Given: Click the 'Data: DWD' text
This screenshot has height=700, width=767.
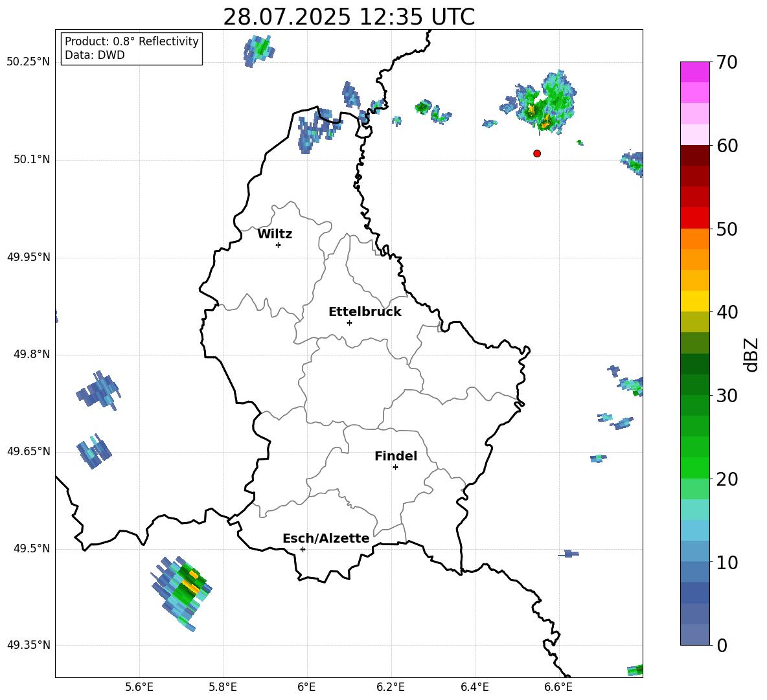Looking at the screenshot, I should (x=95, y=55).
